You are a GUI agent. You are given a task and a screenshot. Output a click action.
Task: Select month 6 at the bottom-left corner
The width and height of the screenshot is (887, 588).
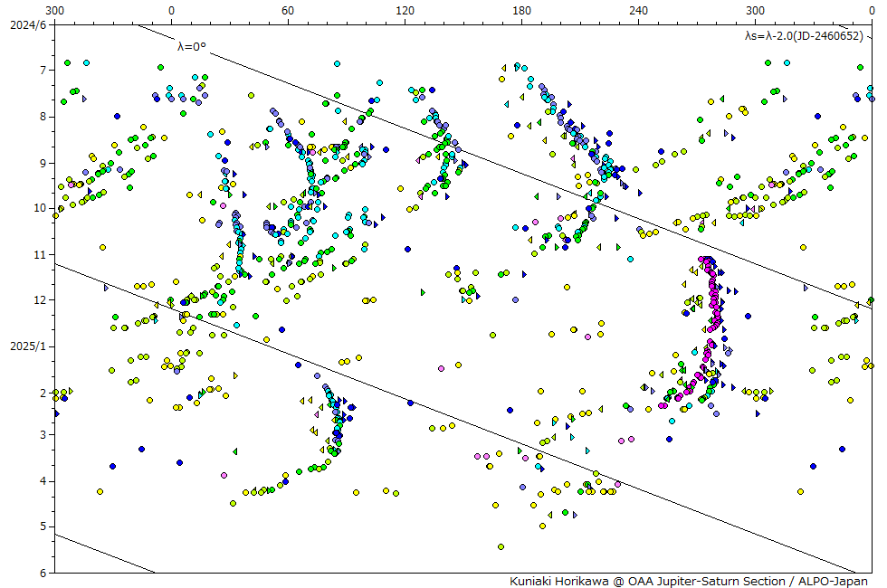pos(43,572)
